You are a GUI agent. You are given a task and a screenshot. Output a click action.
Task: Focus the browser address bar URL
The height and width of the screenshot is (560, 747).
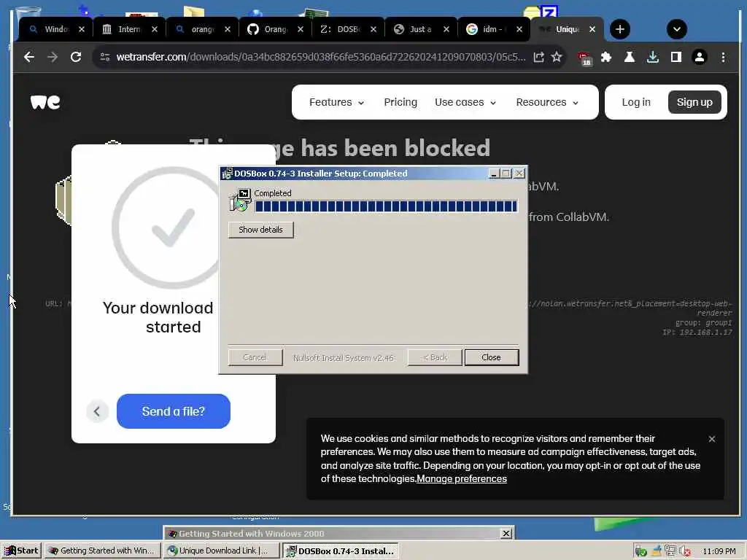321,57
